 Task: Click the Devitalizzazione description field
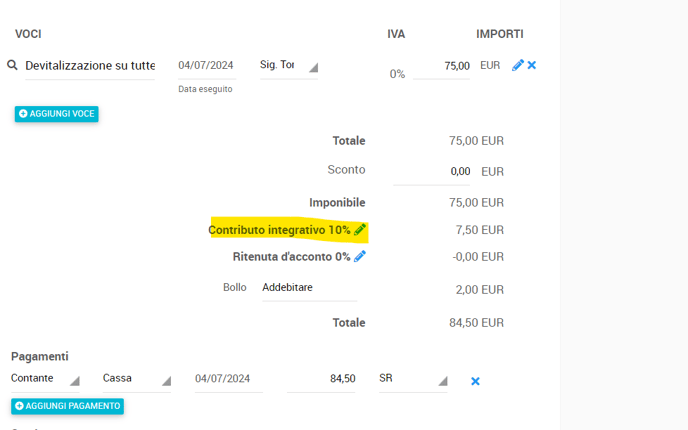(90, 66)
